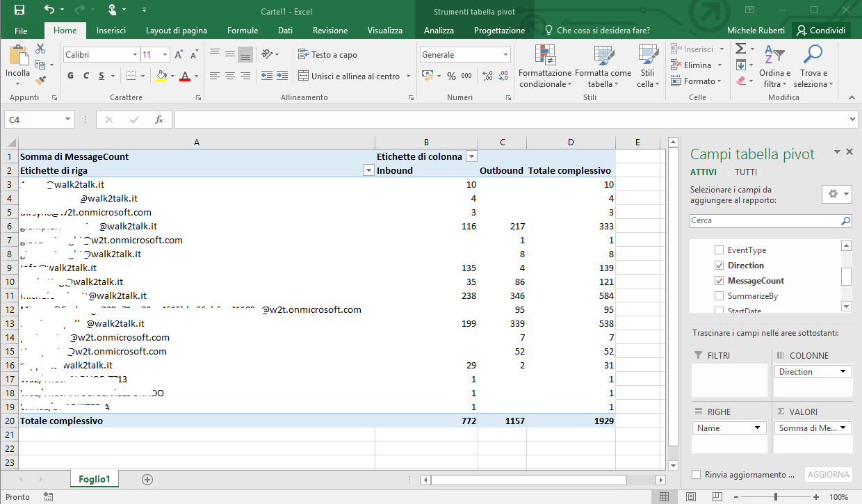Switch to TUTTI fields list
The height and width of the screenshot is (504, 862).
tap(746, 172)
